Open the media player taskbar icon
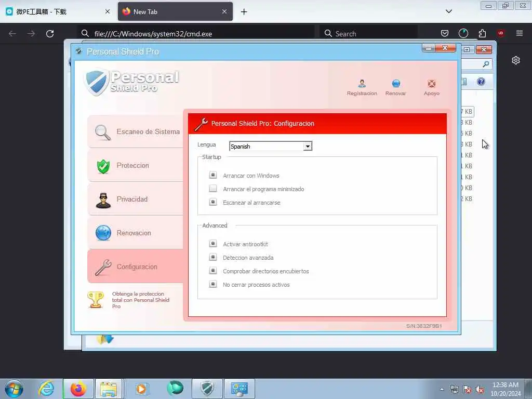The height and width of the screenshot is (399, 532). click(141, 389)
